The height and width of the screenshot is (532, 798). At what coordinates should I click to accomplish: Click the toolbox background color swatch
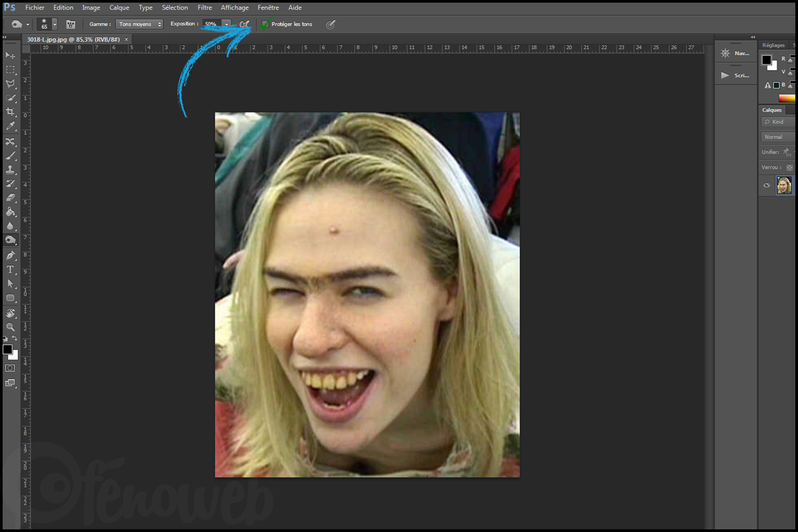pos(13,355)
